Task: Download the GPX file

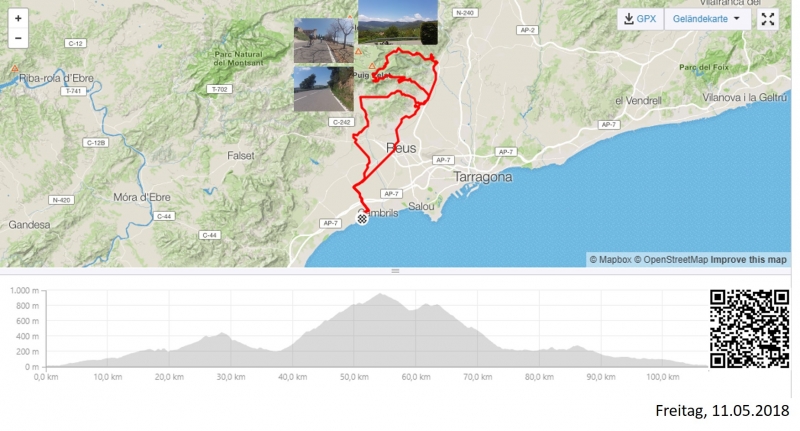Action: (640, 19)
